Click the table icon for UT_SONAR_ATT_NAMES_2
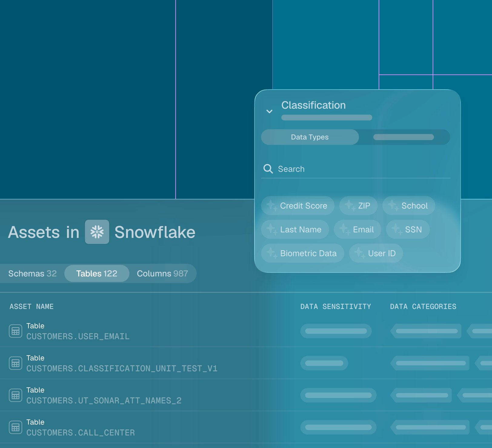 tap(15, 395)
